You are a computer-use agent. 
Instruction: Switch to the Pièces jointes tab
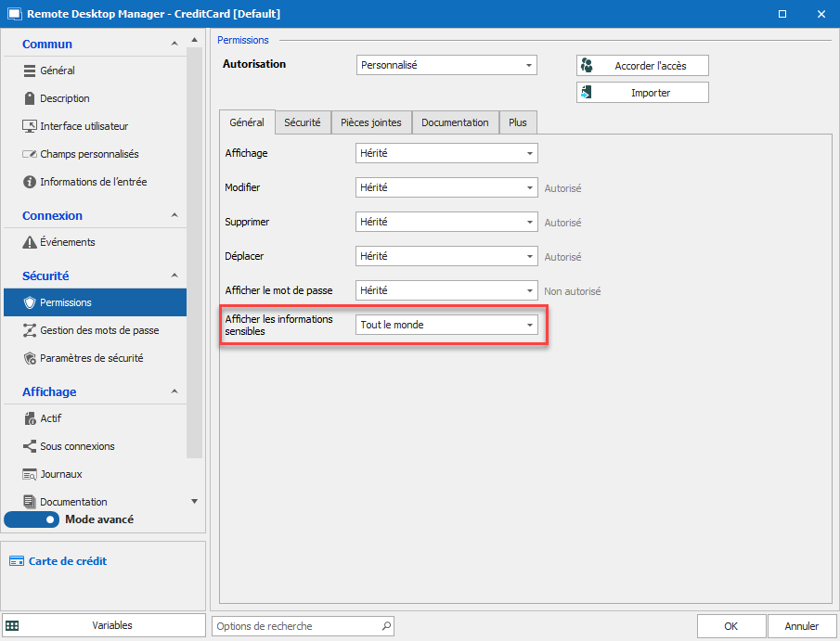[370, 122]
